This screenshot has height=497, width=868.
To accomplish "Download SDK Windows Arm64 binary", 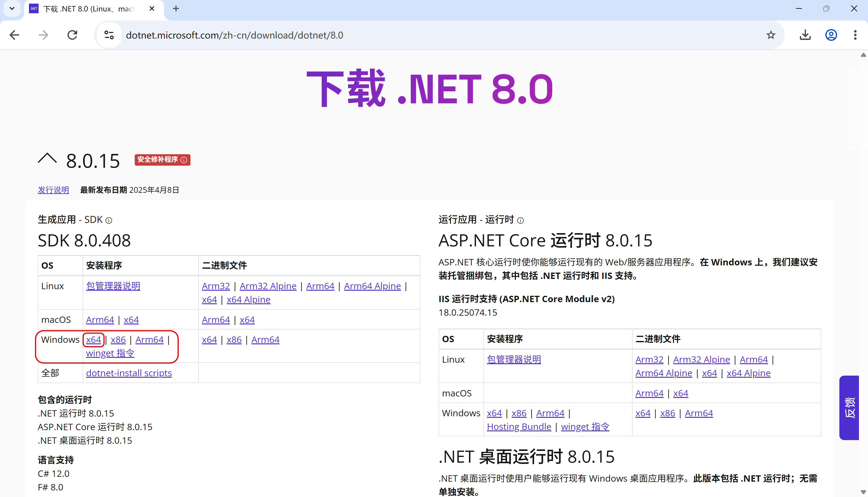I will pos(265,340).
